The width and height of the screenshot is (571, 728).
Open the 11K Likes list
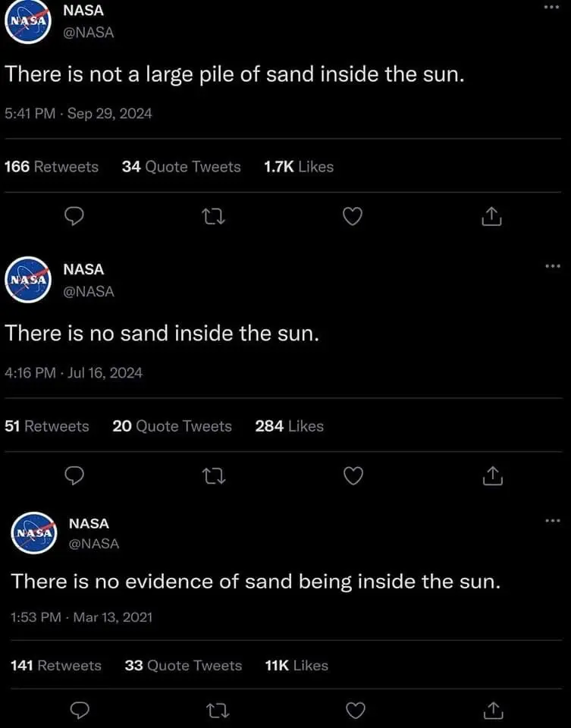[296, 665]
